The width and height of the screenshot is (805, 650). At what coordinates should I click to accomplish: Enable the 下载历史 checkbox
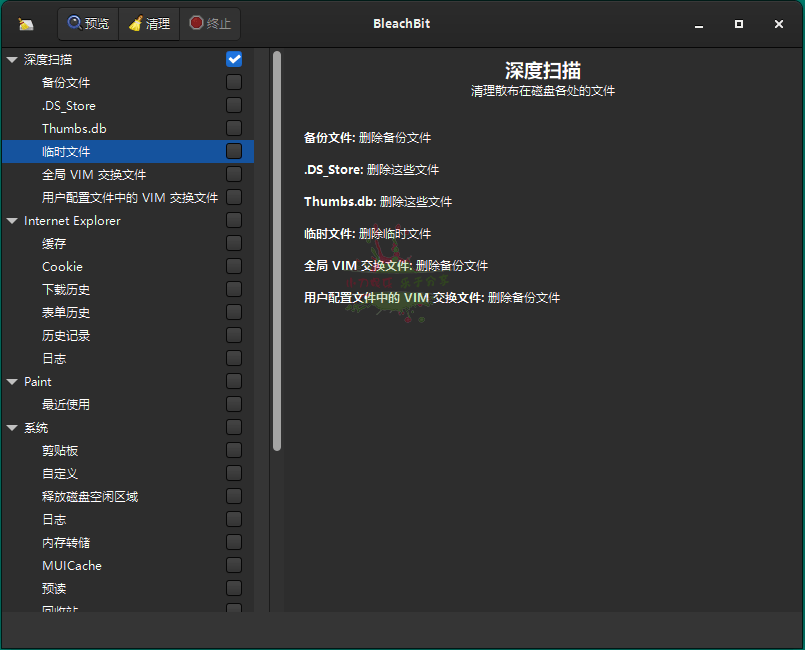pos(233,289)
